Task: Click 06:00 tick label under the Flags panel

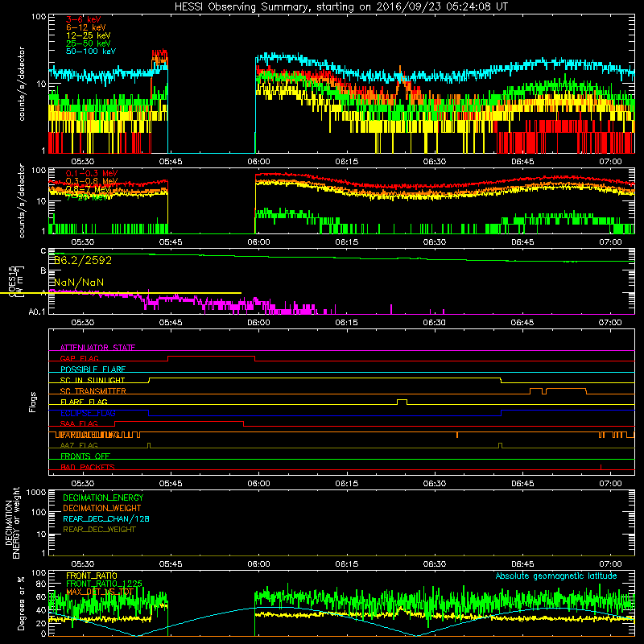Action: click(x=258, y=484)
